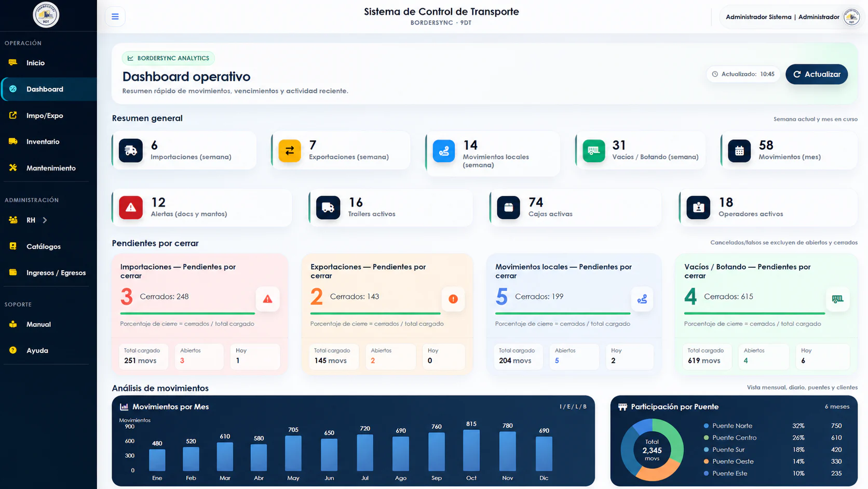Click the October bar in Movimientos por Mes
Viewport: 868px width, 489px height.
471,451
